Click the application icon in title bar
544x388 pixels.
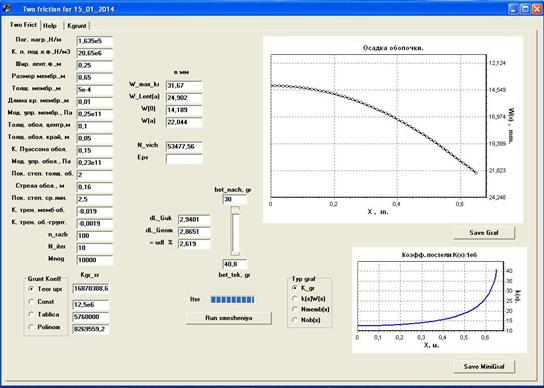pos(7,8)
